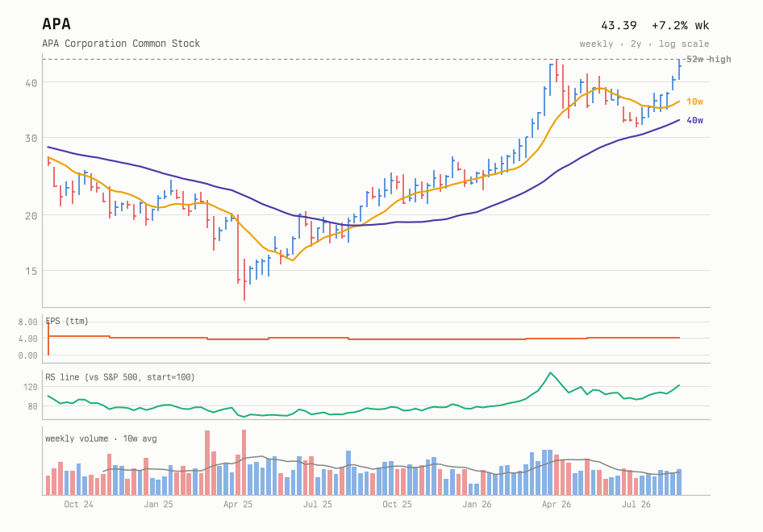Click the Jan 25 date axis label
Screen dimensions: 763x532
point(158,505)
